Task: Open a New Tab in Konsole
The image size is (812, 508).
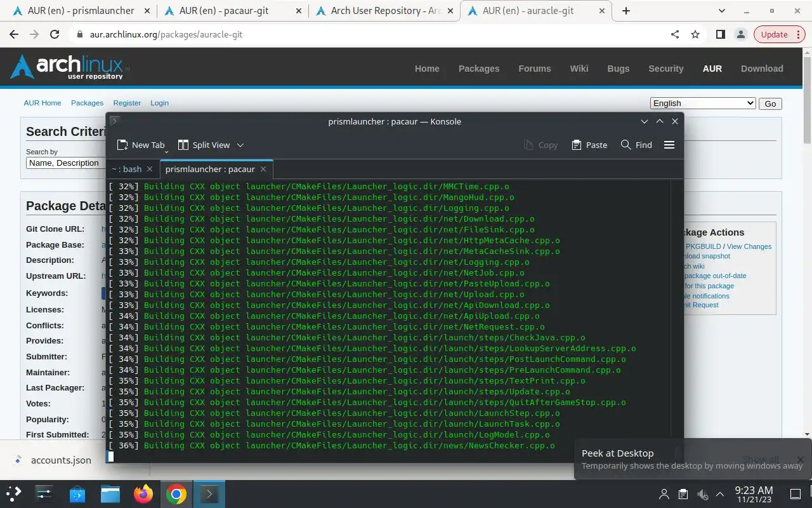Action: tap(141, 145)
